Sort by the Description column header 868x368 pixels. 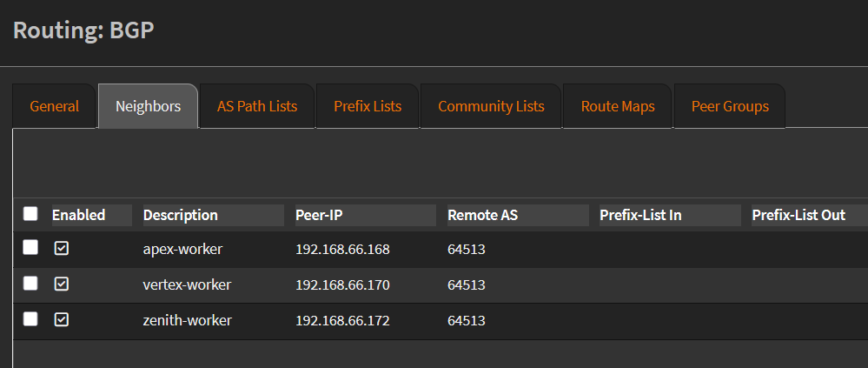(x=181, y=215)
